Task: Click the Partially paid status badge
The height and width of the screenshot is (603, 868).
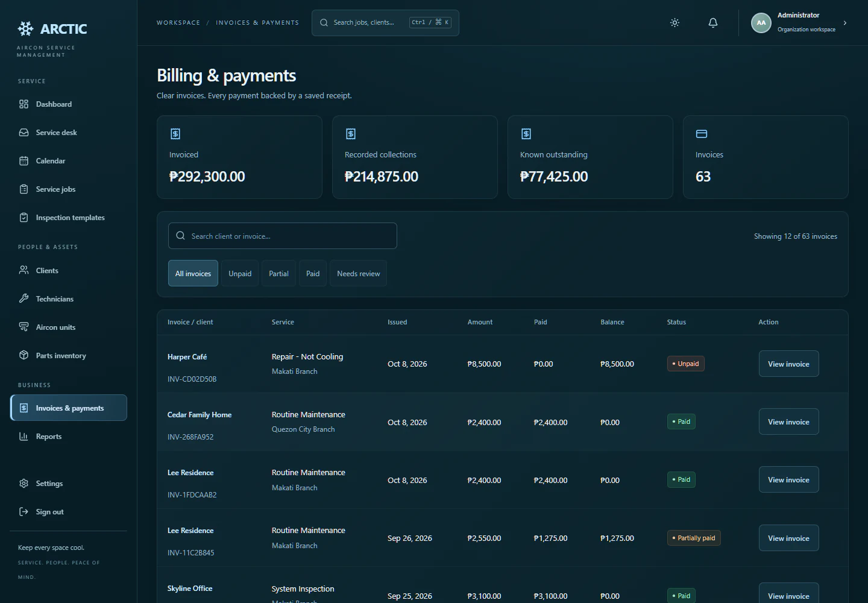Action: pos(694,538)
